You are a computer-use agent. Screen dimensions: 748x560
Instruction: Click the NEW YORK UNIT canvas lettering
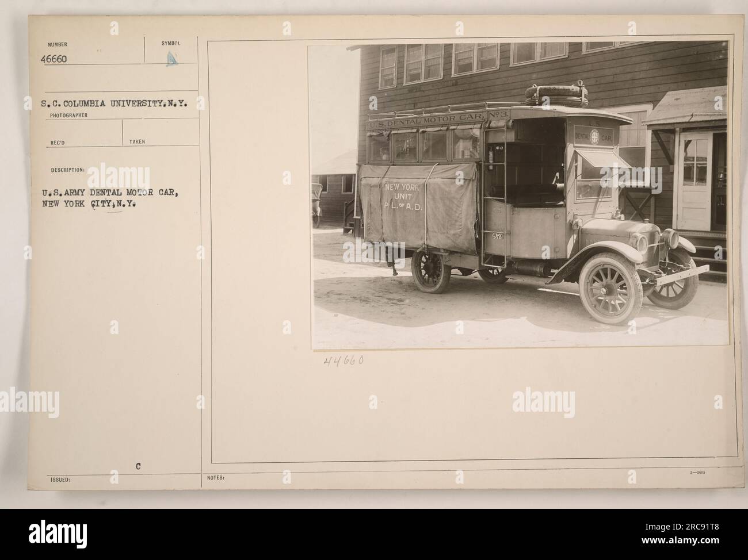tap(403, 197)
